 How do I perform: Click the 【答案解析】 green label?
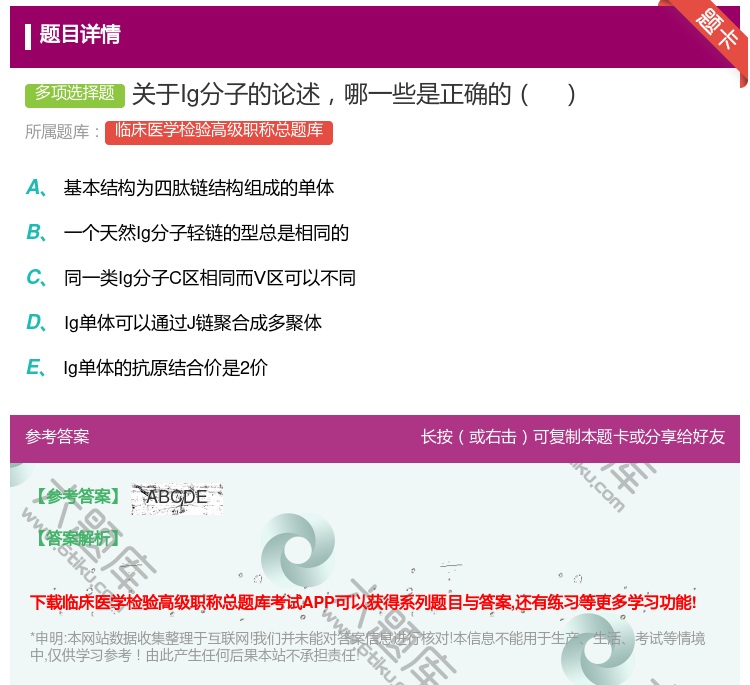[x=78, y=539]
